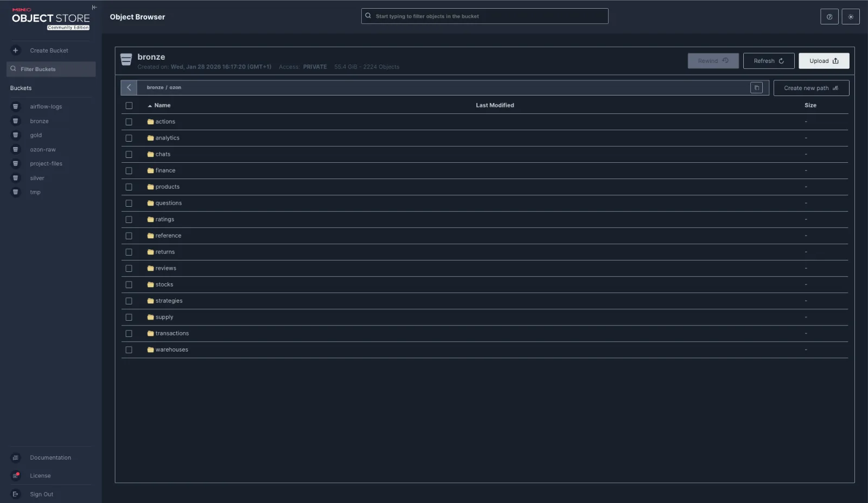Click the silver bucket icon
The image size is (868, 503).
coord(15,178)
